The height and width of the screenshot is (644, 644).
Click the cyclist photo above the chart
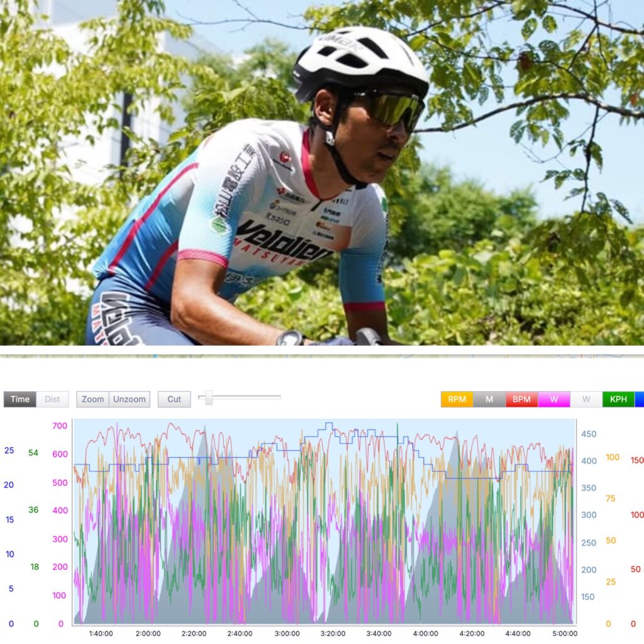[322, 172]
